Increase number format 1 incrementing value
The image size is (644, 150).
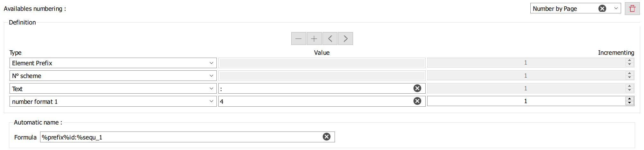(629, 99)
